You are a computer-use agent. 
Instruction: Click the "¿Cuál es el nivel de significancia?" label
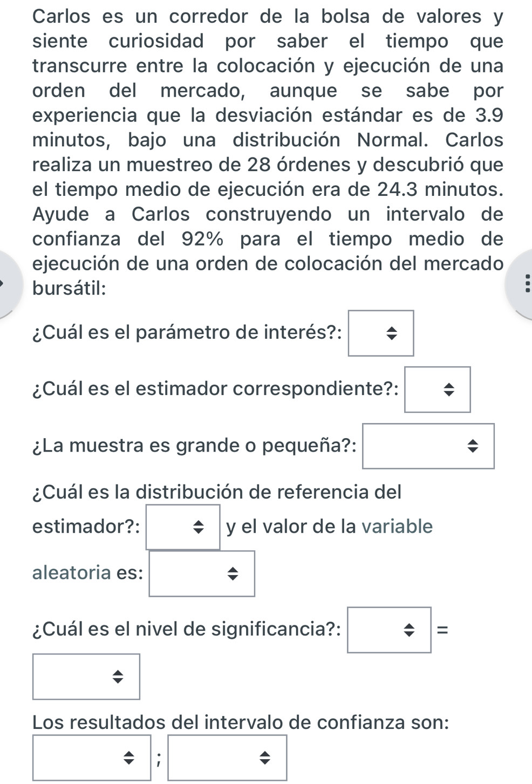tap(187, 629)
